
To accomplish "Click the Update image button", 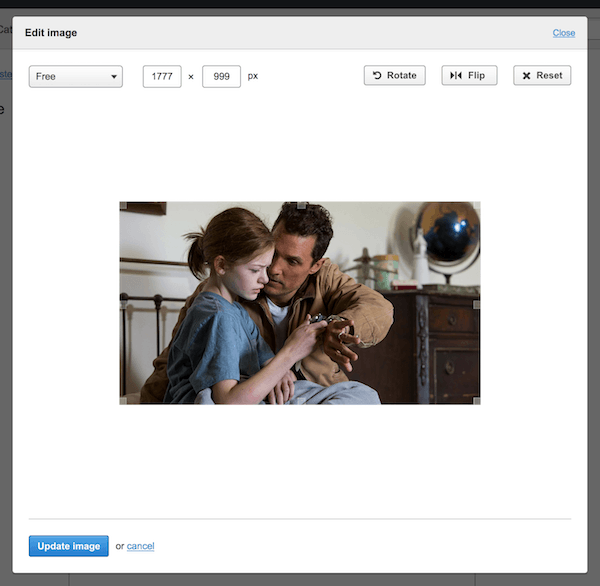I will 69,546.
